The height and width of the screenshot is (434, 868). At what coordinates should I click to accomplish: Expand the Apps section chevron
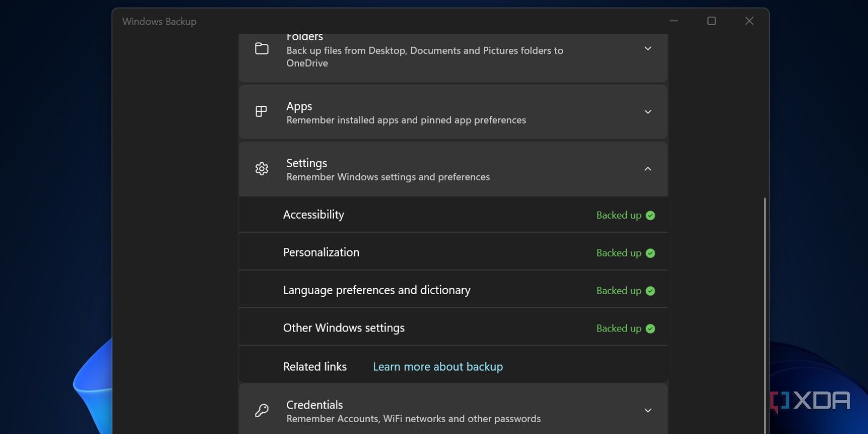click(648, 112)
